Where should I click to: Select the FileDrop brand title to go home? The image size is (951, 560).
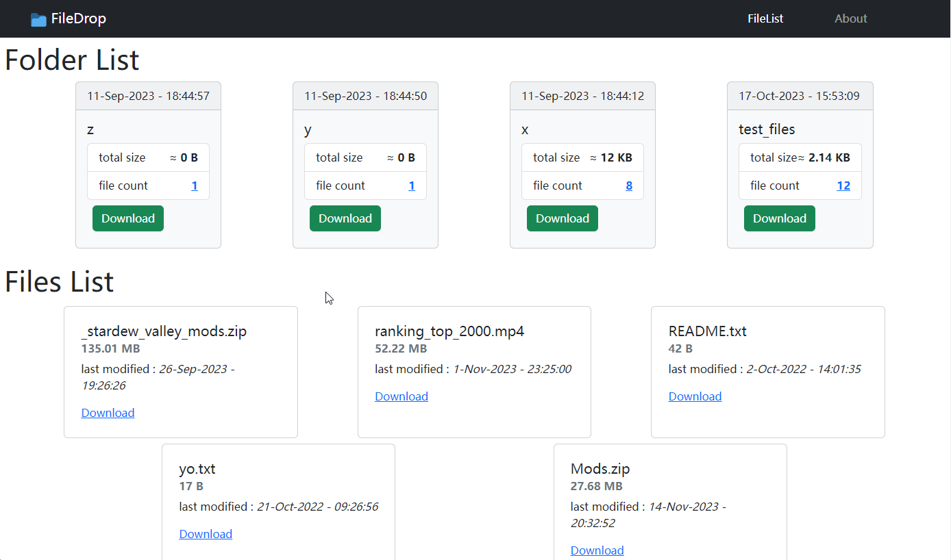tap(78, 18)
